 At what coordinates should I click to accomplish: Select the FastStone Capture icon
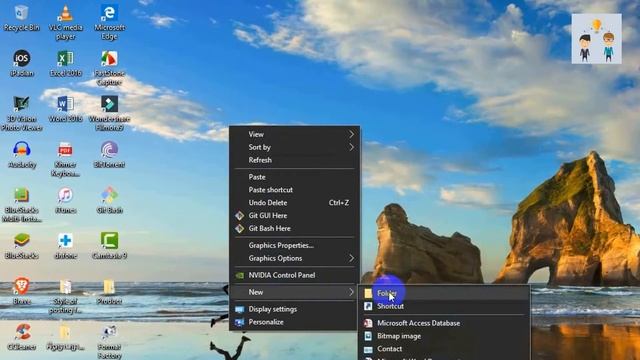pyautogui.click(x=109, y=68)
